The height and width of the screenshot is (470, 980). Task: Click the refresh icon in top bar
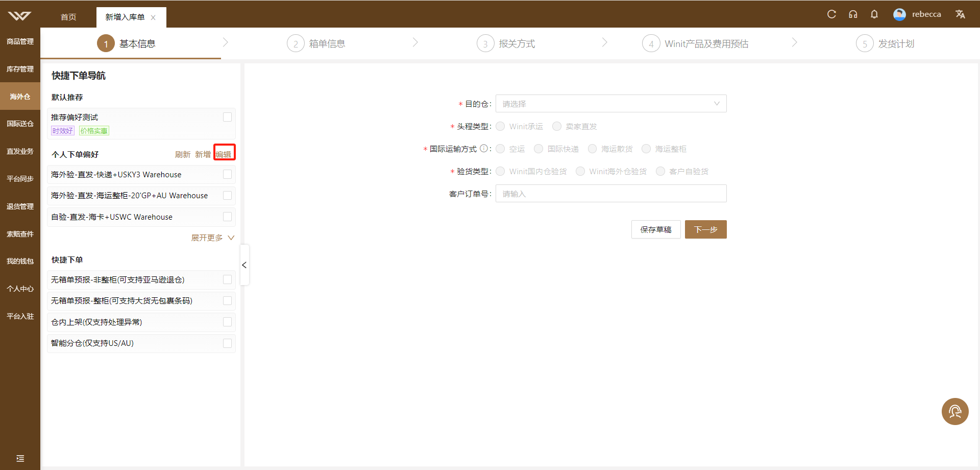831,14
